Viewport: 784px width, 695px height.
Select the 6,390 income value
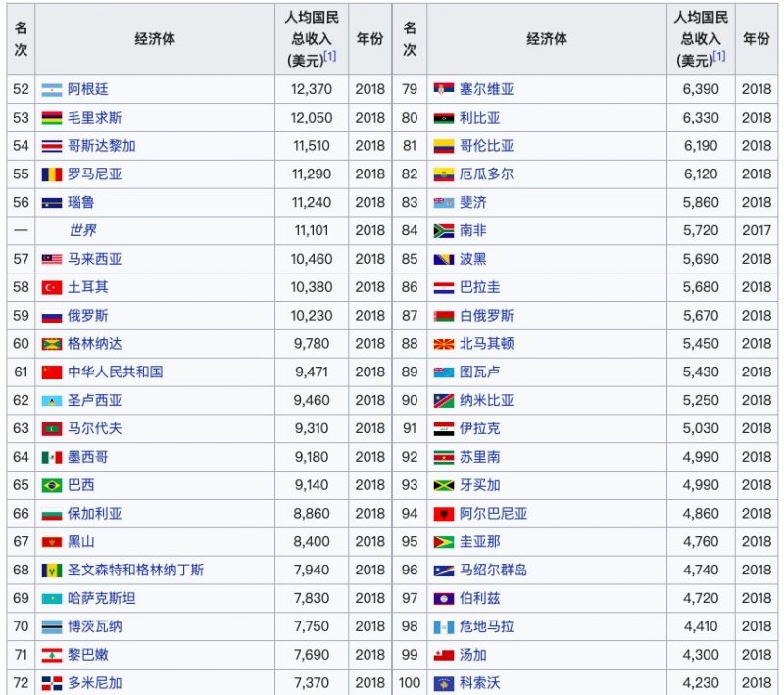[x=701, y=89]
